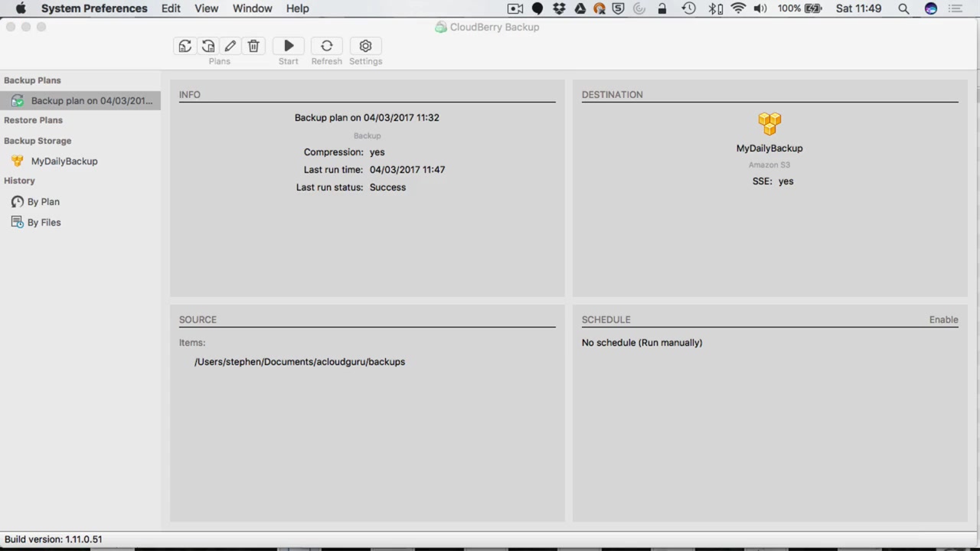Screen dimensions: 980x551
Task: Click 'No schedule (Run manually)' text
Action: [642, 342]
